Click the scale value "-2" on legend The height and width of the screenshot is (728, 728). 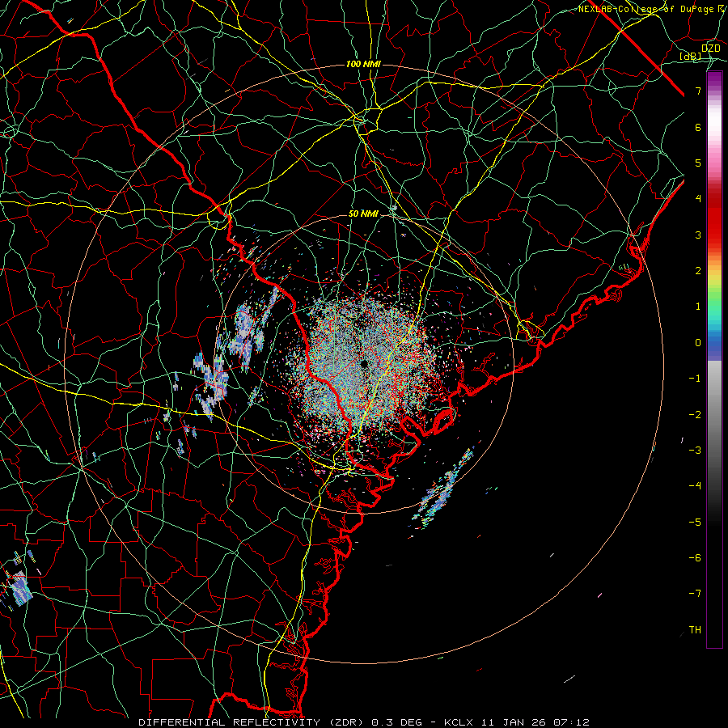point(695,415)
